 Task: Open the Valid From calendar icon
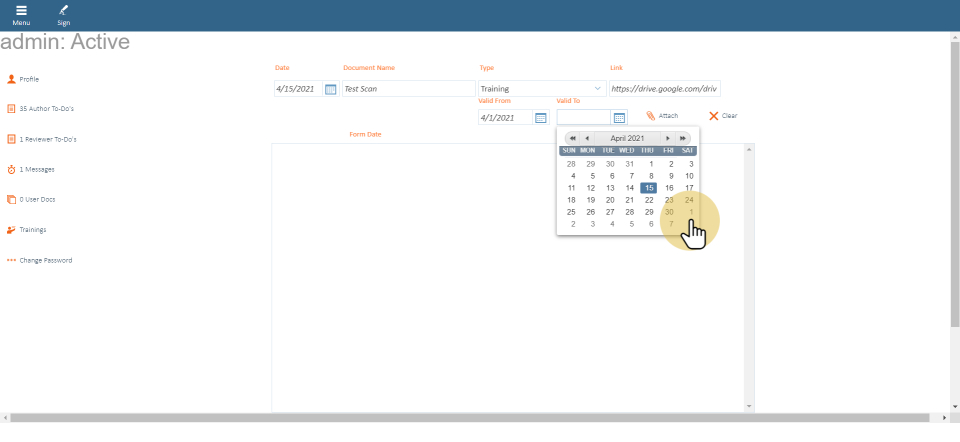point(541,118)
